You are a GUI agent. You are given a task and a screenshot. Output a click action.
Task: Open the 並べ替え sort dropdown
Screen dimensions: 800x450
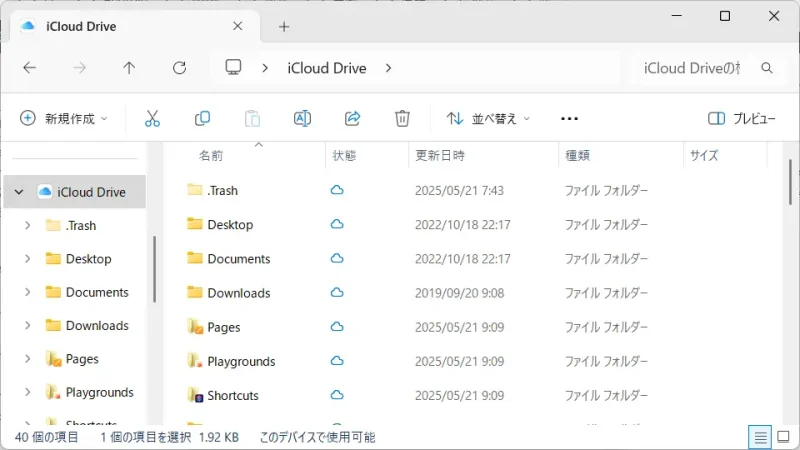pos(488,118)
